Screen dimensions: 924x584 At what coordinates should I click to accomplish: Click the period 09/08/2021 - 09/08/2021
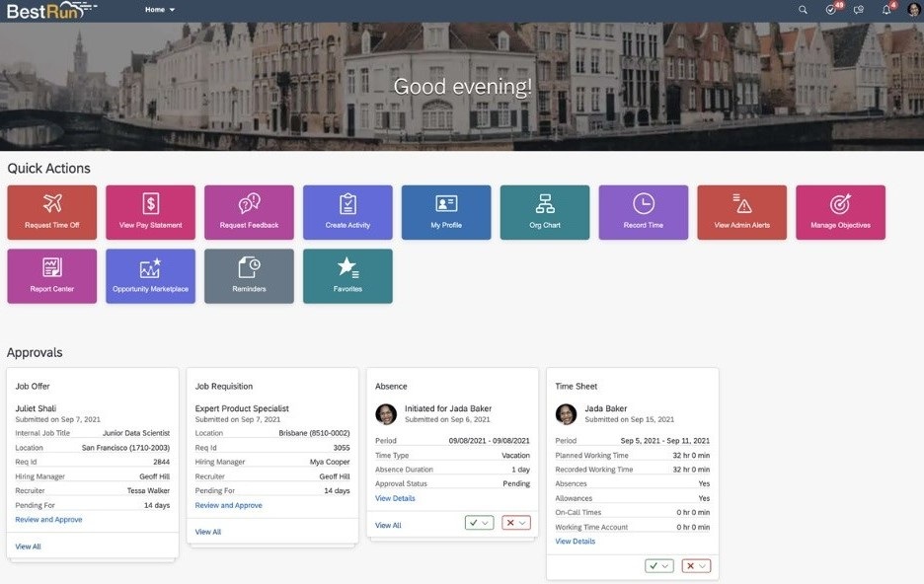pos(489,440)
